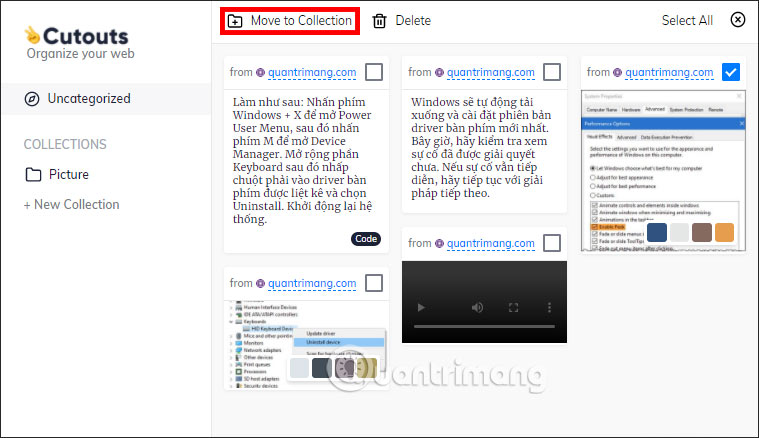This screenshot has width=759, height=438.
Task: Click the Delete text label
Action: click(413, 20)
